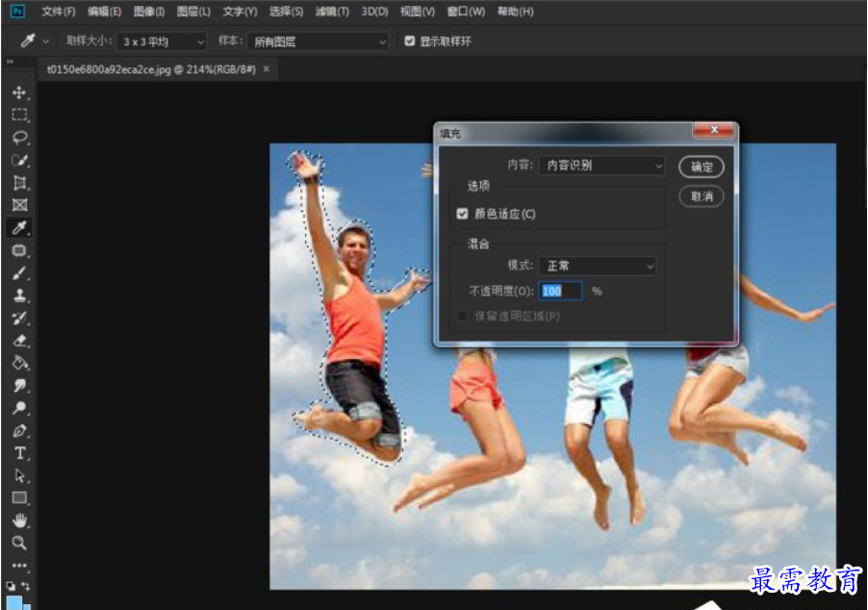Open the 选择(S) menu
The height and width of the screenshot is (610, 868).
[286, 12]
